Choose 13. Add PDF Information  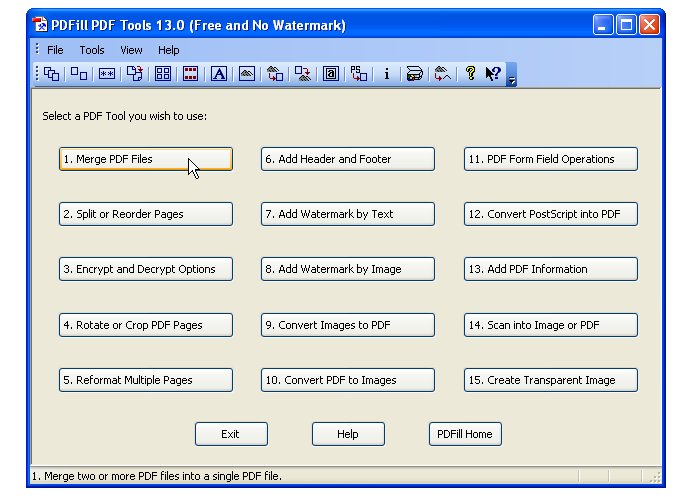(551, 269)
